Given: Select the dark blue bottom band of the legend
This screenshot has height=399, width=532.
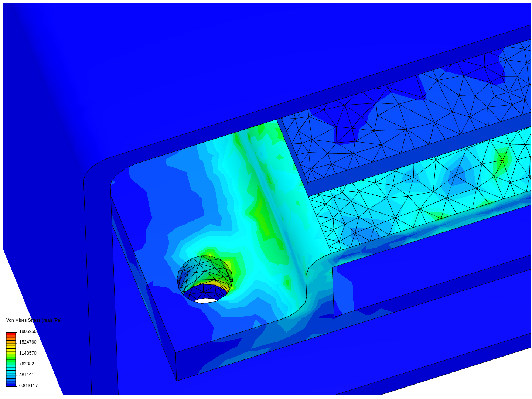Looking at the screenshot, I should pyautogui.click(x=11, y=385).
